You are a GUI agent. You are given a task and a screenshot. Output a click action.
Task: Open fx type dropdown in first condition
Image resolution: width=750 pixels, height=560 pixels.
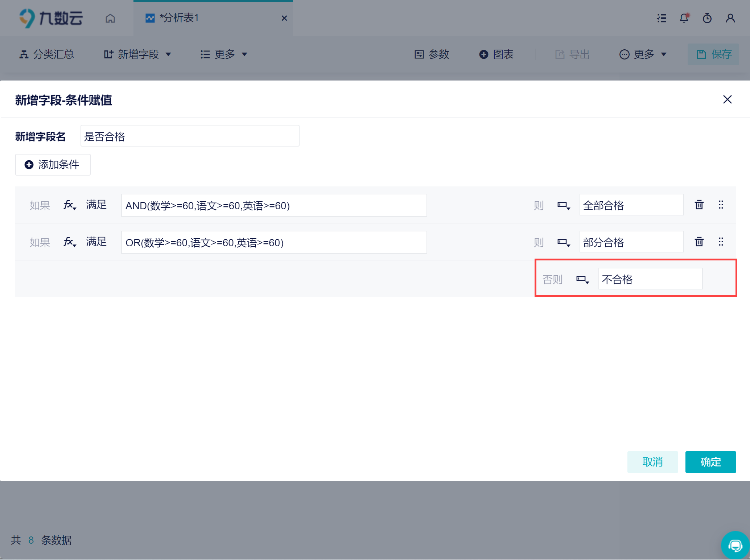(70, 205)
